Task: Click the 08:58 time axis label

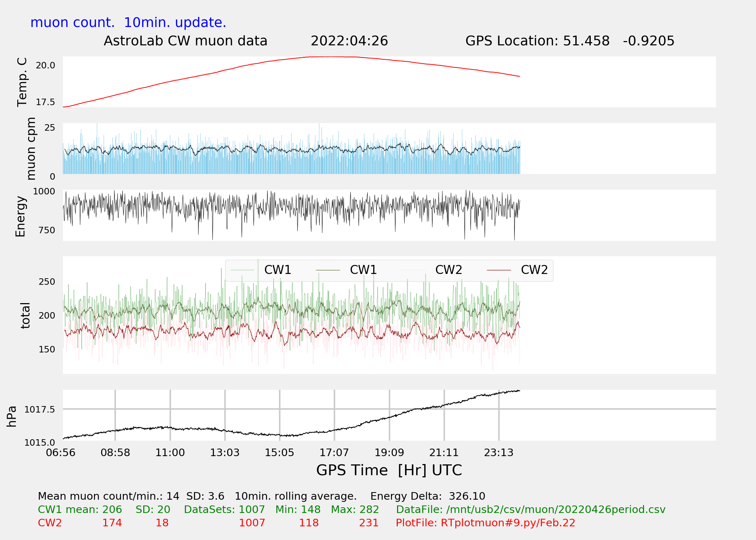Action: pos(115,453)
